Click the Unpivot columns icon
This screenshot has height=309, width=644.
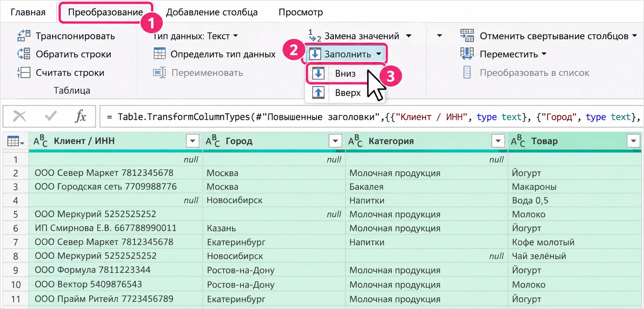(467, 36)
